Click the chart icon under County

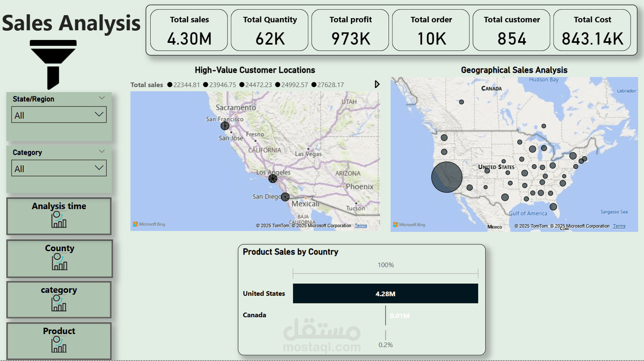(59, 262)
